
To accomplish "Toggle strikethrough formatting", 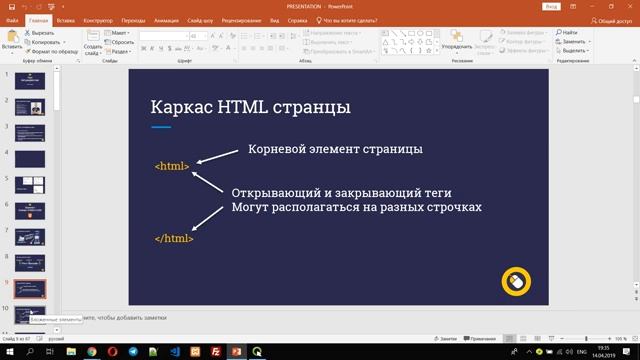I will (178, 49).
